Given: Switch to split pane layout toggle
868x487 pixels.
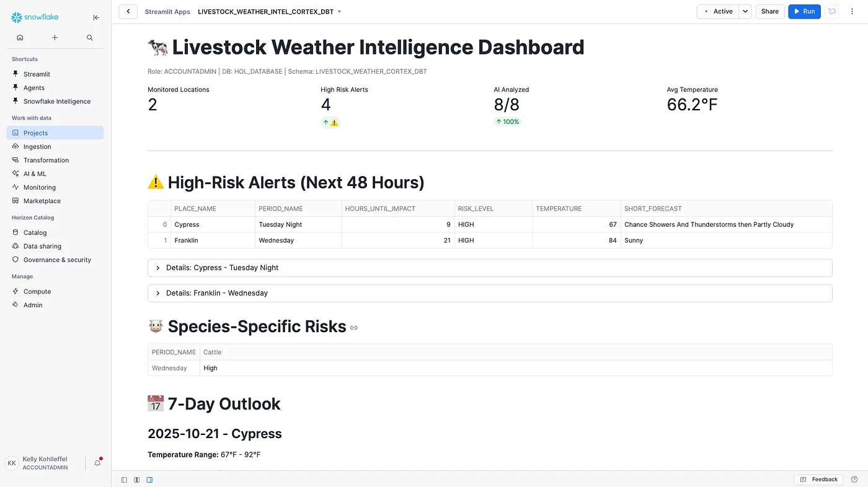Looking at the screenshot, I should click(x=137, y=480).
